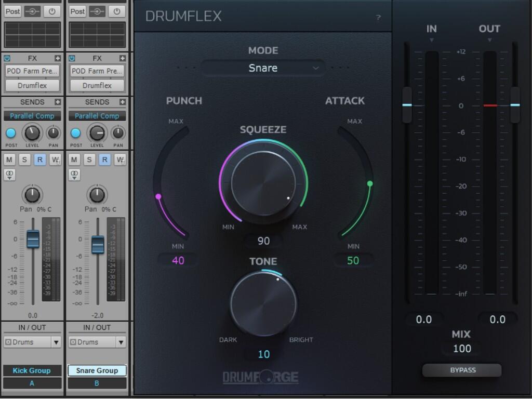Click the Drumflex Bypass button
This screenshot has height=399, width=532.
(x=462, y=370)
